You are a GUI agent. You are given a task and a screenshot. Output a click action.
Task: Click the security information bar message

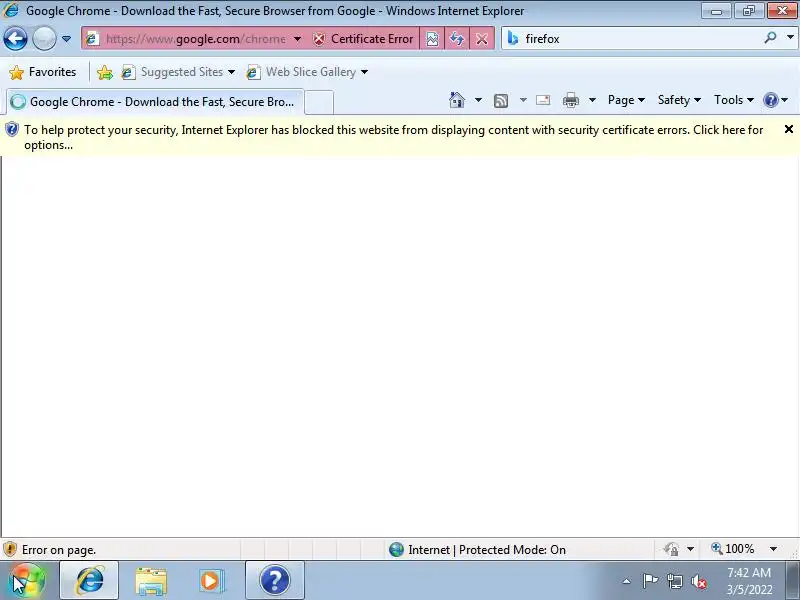coord(393,137)
